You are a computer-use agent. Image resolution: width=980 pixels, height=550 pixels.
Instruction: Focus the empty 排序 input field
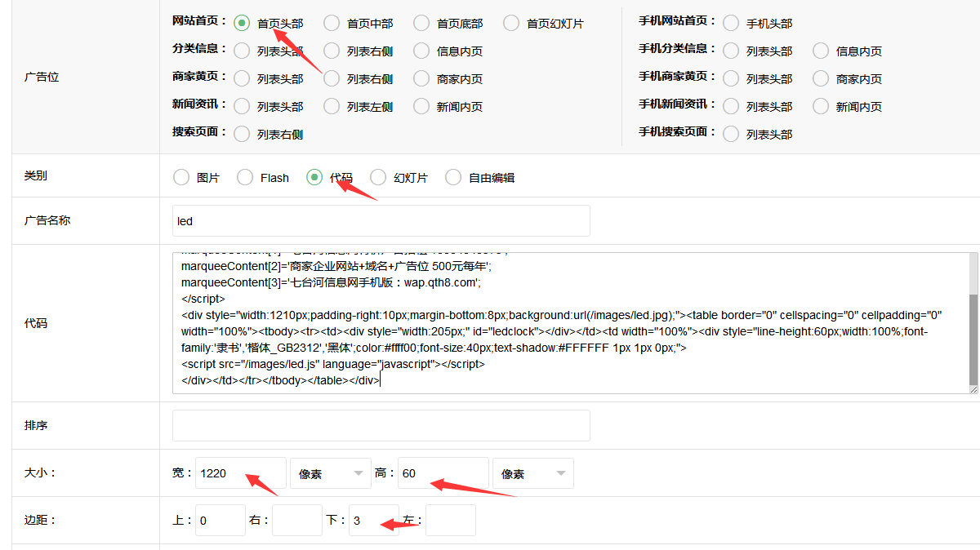[381, 426]
